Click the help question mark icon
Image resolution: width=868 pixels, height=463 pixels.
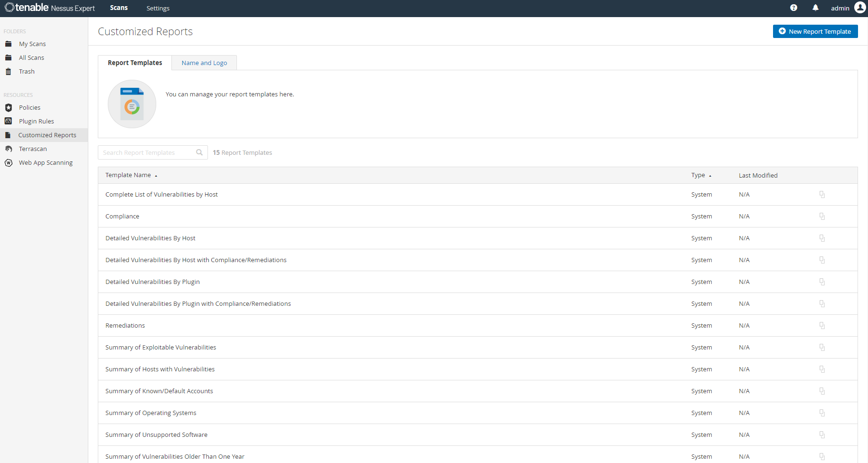pos(793,8)
